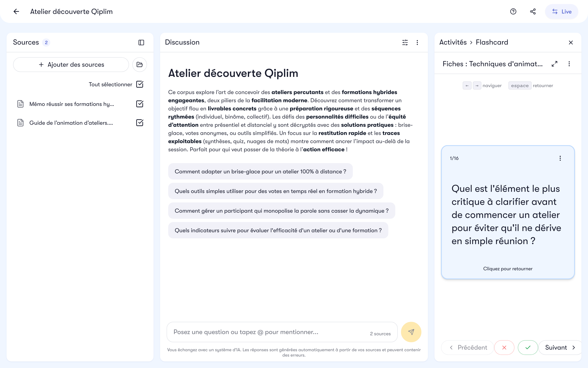Click the left arrow navigation key hint

click(x=467, y=86)
